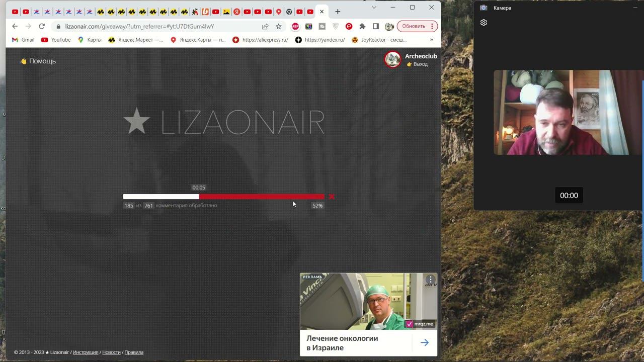Image resolution: width=644 pixels, height=362 pixels.
Task: Go back to the previous page
Action: (15, 26)
